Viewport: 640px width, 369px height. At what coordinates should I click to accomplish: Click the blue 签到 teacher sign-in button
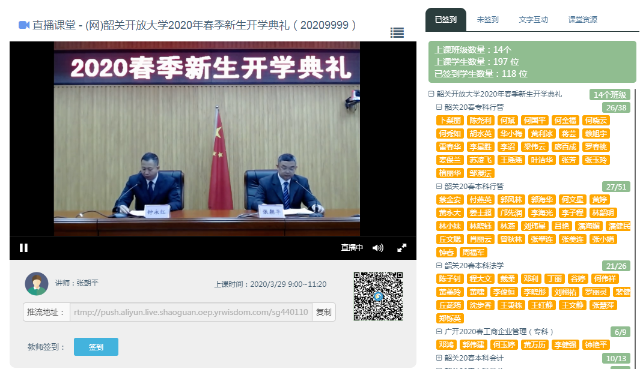pyautogui.click(x=96, y=347)
